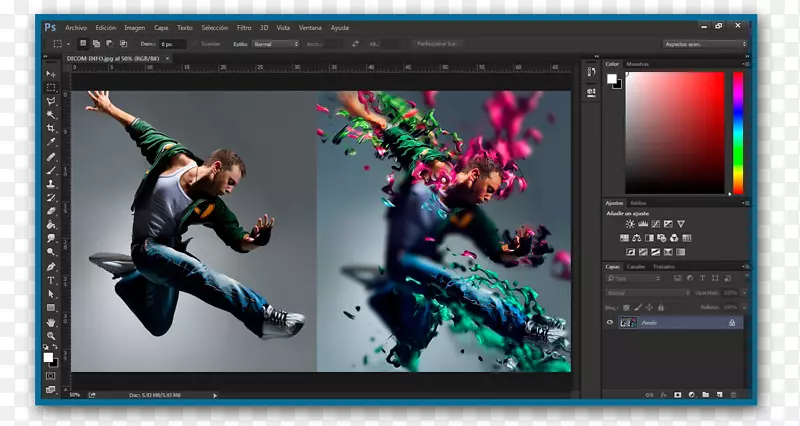Open the Opacidad slider dropdown arrow
The height and width of the screenshot is (426, 800).
[744, 293]
